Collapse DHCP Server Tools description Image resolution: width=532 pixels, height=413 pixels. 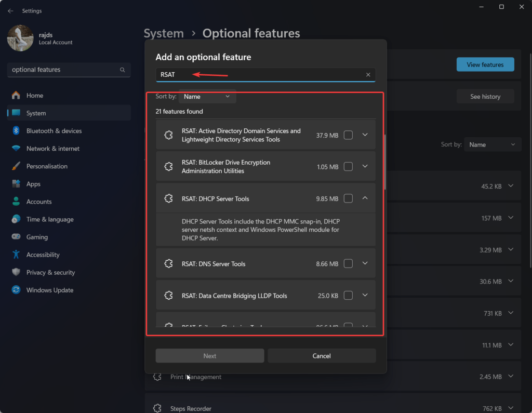(365, 198)
